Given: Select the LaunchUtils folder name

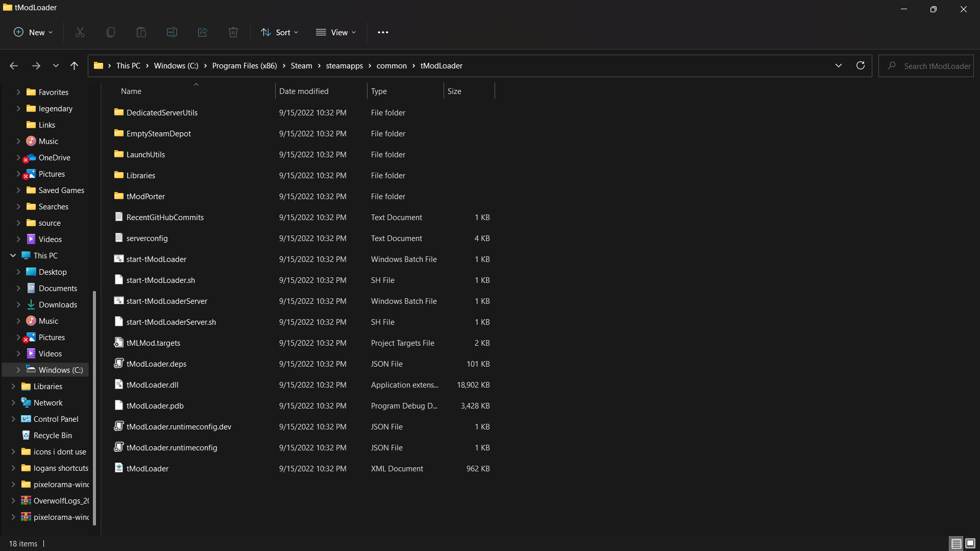Looking at the screenshot, I should click(146, 155).
